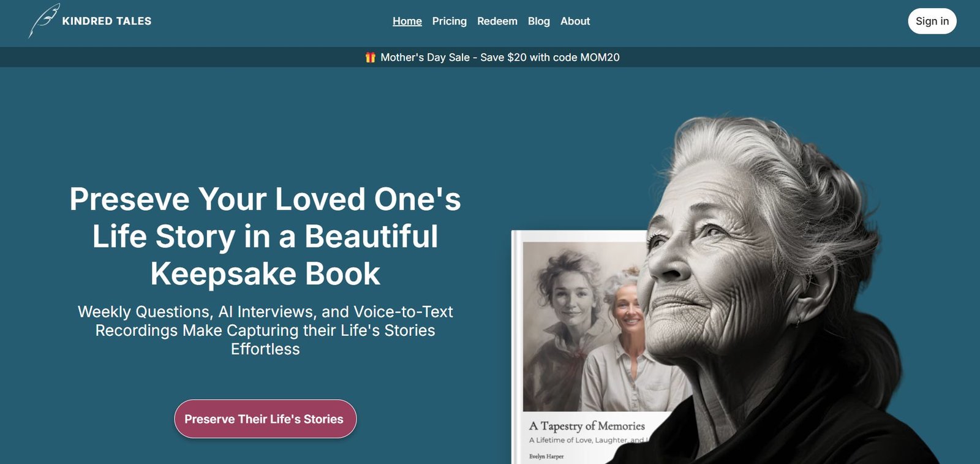
Task: Click the Mother's Day Sale banner text
Action: tap(424, 58)
